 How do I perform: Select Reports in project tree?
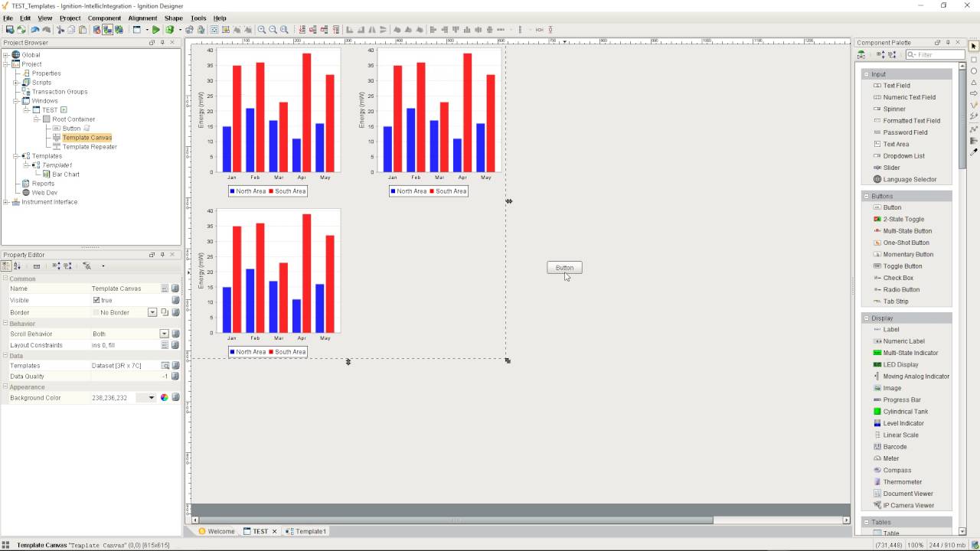[44, 184]
